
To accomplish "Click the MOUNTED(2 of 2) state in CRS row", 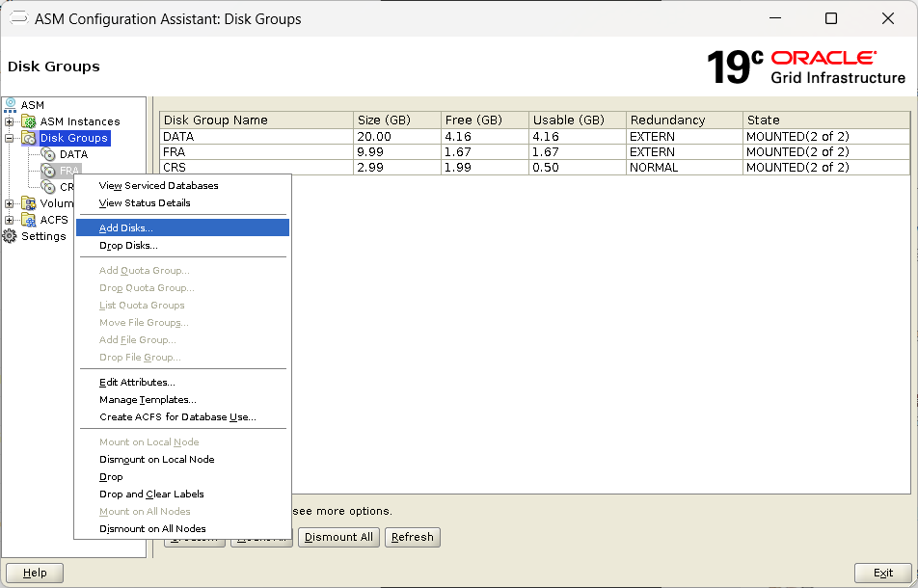I will pyautogui.click(x=826, y=168).
